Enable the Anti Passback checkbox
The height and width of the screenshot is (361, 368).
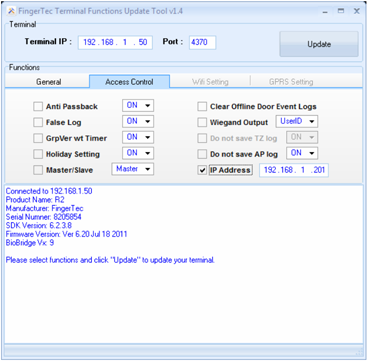coord(38,107)
